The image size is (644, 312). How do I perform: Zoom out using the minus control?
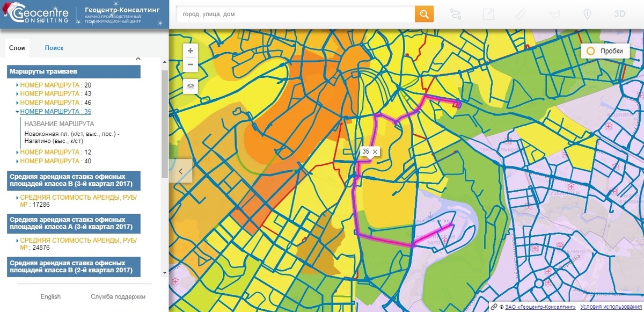coord(190,65)
